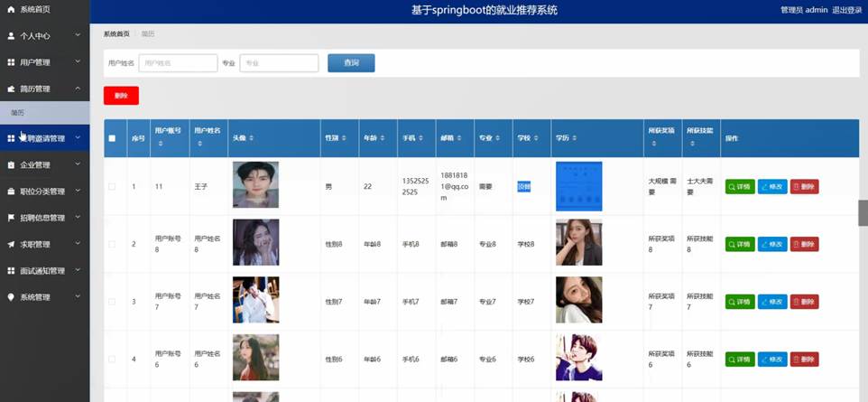Viewport: 868px width, 402px height.
Task: Click the paper plane icon beside 求职管理
Action: click(11, 245)
